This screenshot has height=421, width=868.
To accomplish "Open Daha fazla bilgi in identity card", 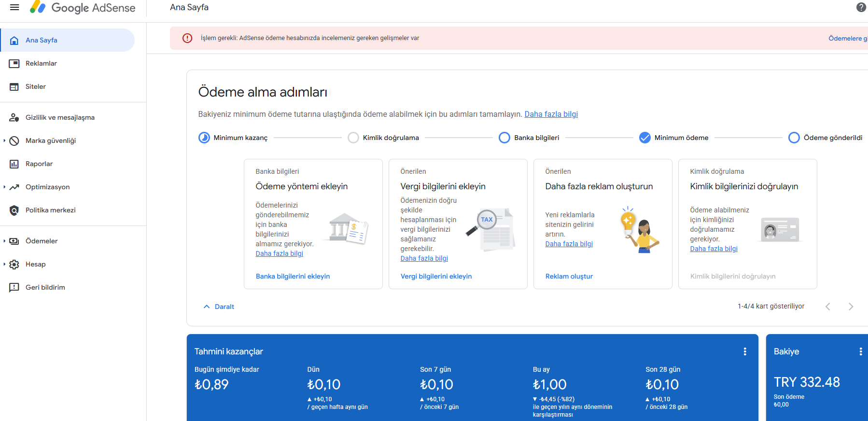I will [714, 249].
